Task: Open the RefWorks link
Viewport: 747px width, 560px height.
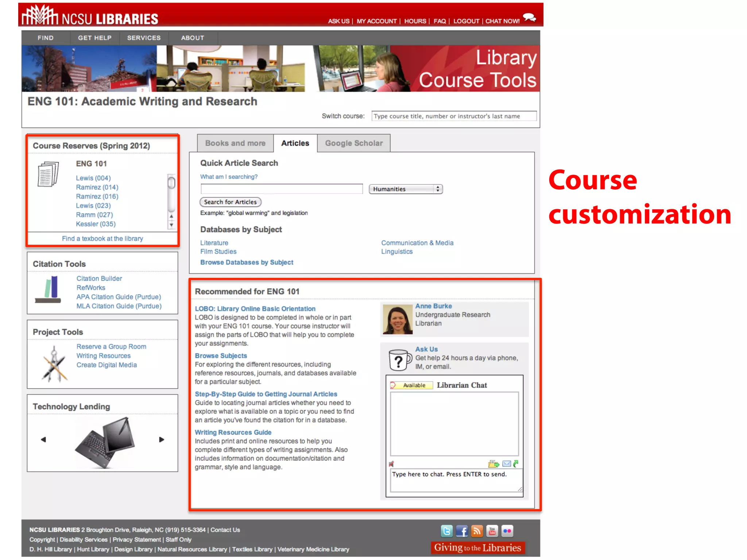Action: pyautogui.click(x=91, y=288)
